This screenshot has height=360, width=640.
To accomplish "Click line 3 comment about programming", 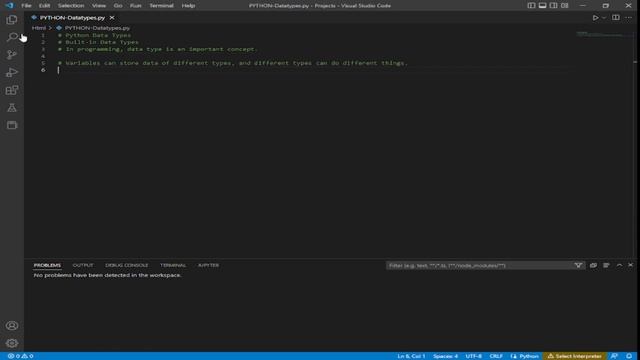I will [x=158, y=49].
